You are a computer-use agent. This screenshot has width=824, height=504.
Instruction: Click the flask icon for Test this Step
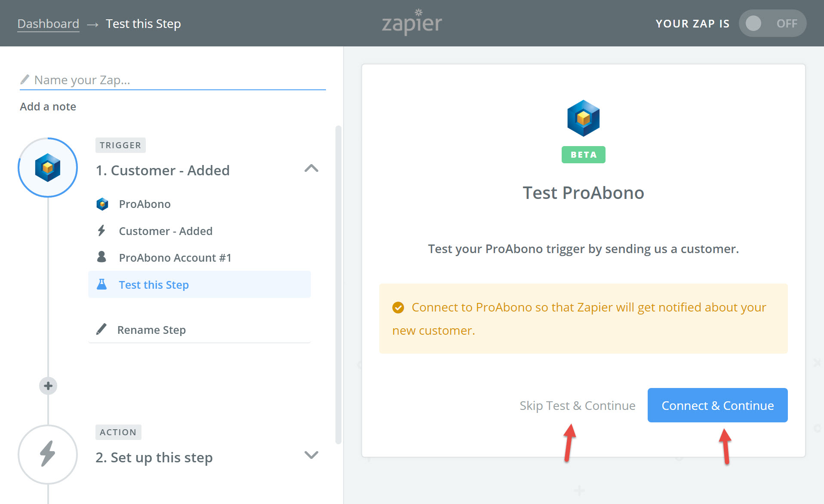[x=101, y=284]
